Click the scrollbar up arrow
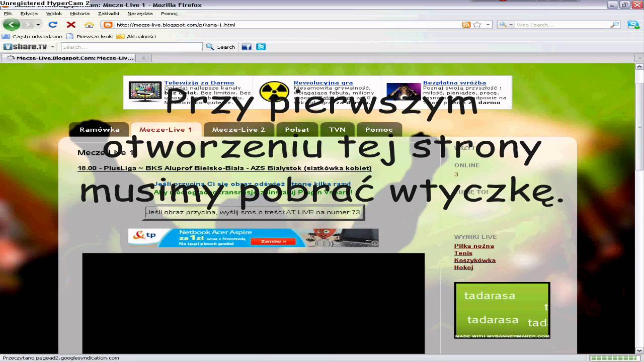Screen dimensions: 644x362 pos(639,66)
